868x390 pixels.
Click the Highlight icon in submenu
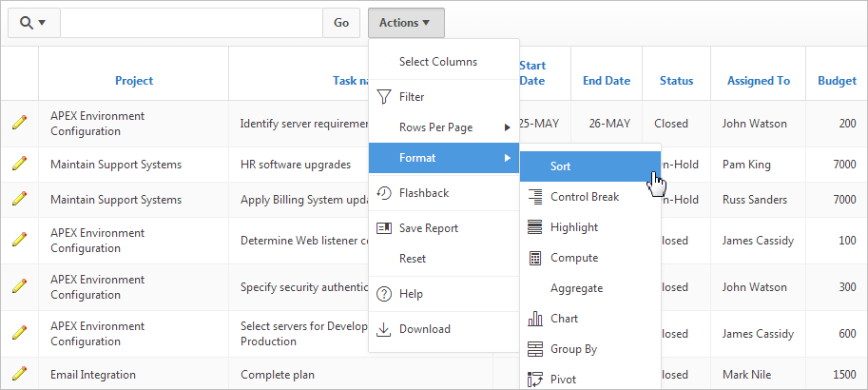[534, 227]
